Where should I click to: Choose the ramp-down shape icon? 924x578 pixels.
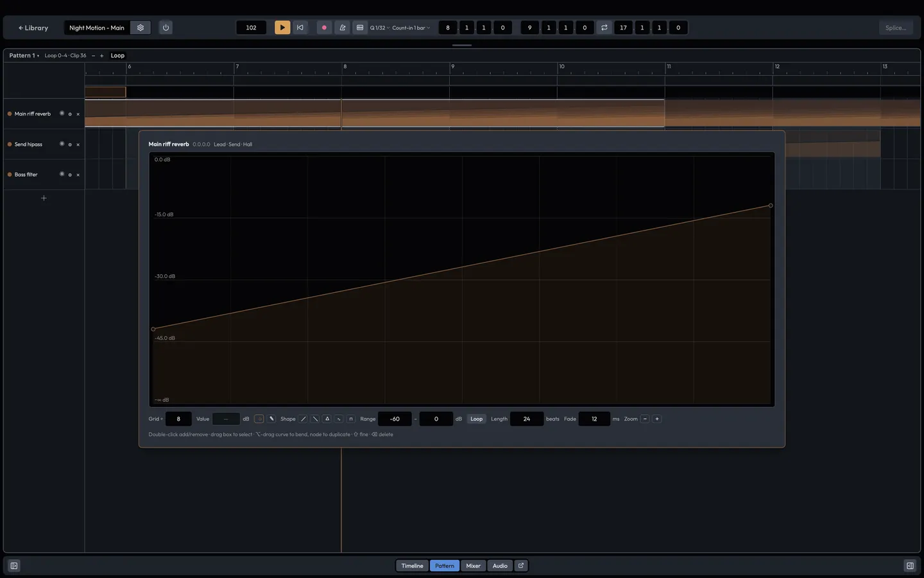(315, 419)
